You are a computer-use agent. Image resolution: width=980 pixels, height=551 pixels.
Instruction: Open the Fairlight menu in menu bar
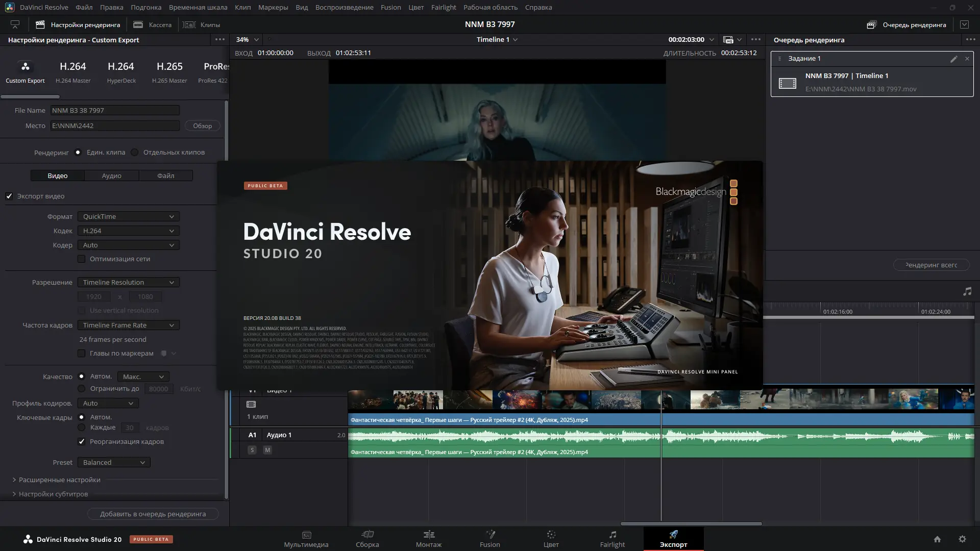click(443, 7)
